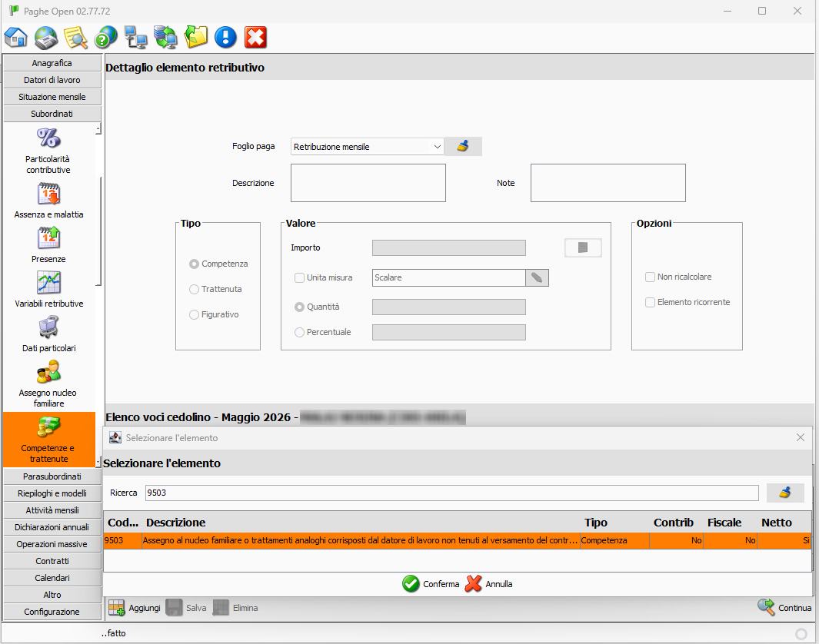
Task: Open Particolarità contributive percent icon
Action: coord(49,138)
